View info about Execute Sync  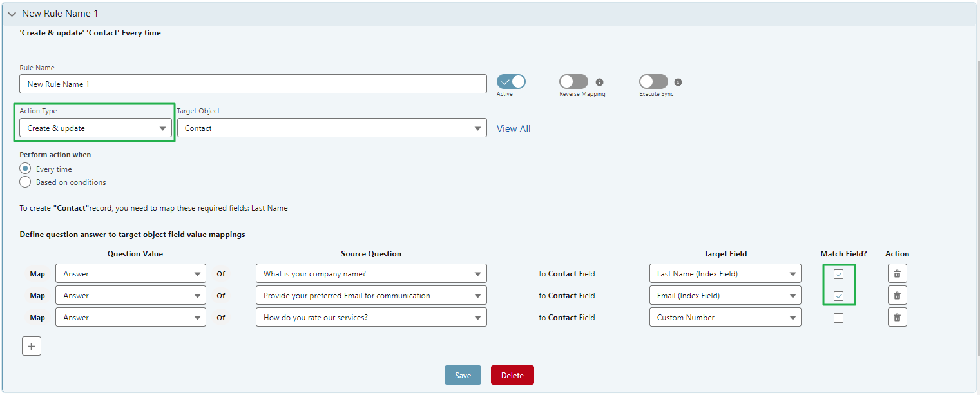tap(677, 82)
